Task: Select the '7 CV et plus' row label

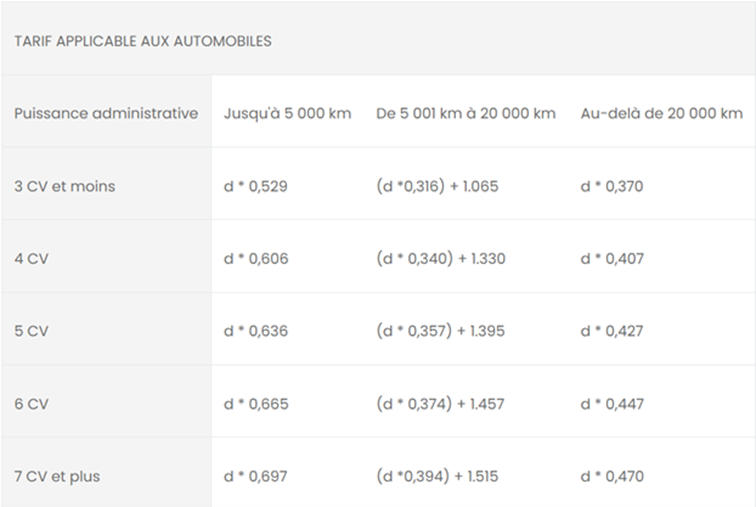Action: point(57,477)
